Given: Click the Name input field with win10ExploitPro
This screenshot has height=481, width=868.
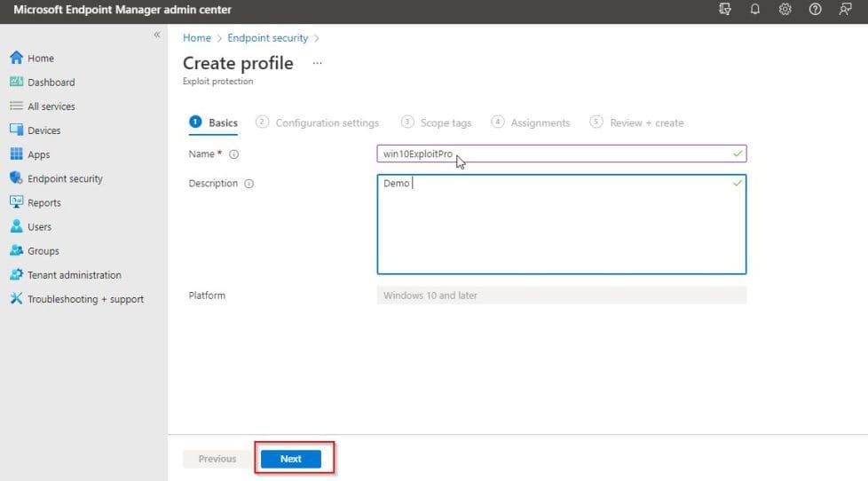Looking at the screenshot, I should [x=561, y=154].
